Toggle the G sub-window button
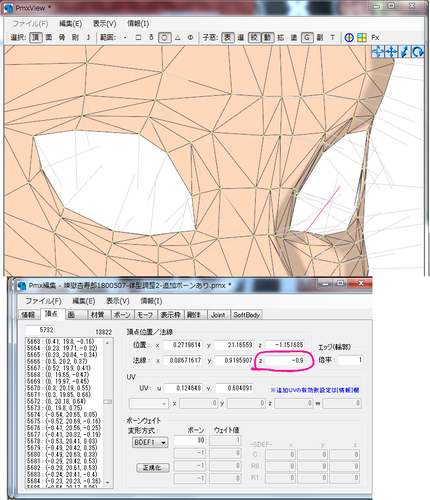 (307, 37)
